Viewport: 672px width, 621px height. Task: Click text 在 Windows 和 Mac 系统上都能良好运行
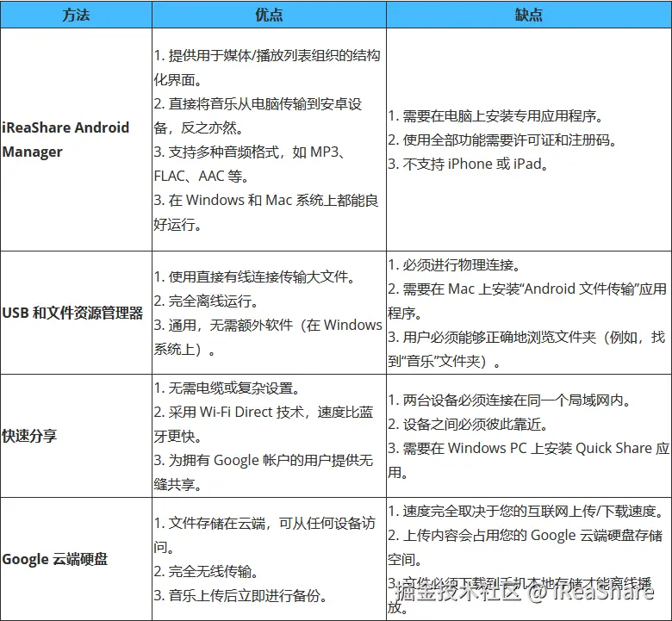265,212
